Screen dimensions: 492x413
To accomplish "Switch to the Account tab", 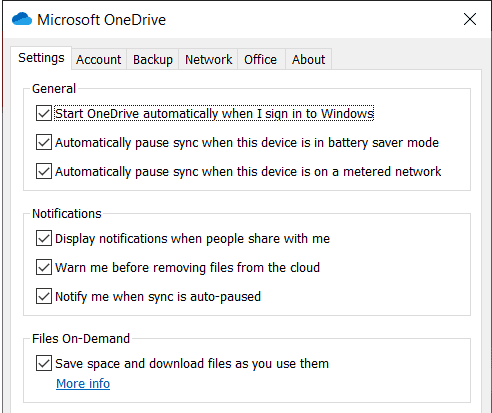I will tap(99, 60).
